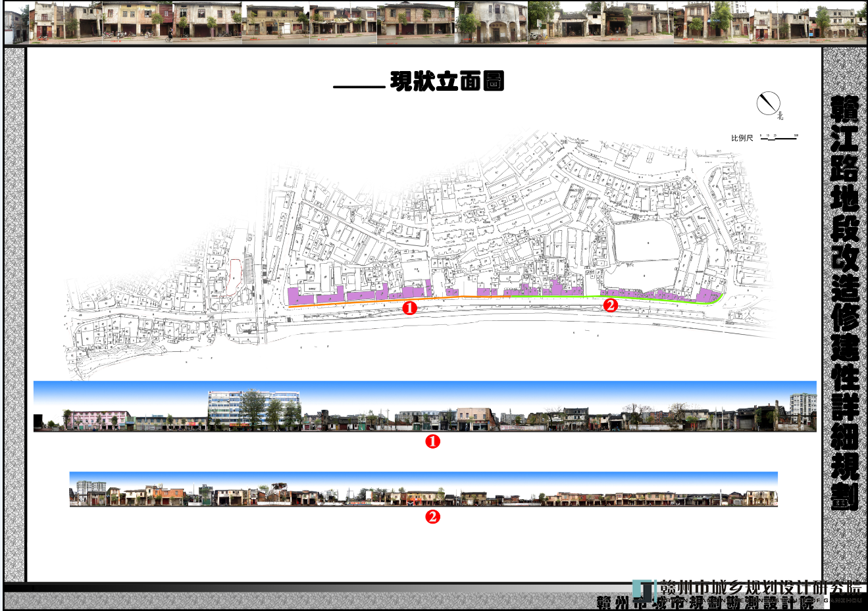Click the 北 label under the compass
Viewport: 868px width, 611px height.
tap(780, 116)
